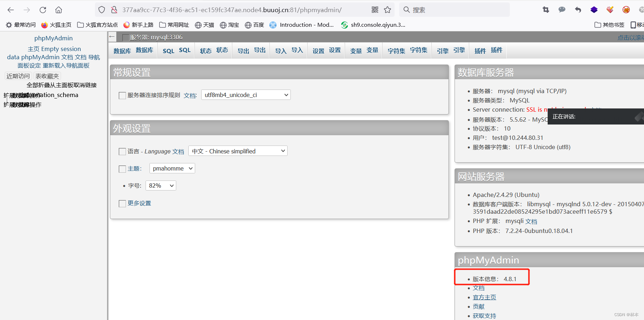Open sh9.console.qiyun bookmark
Image resolution: width=644 pixels, height=320 pixels.
click(x=373, y=25)
